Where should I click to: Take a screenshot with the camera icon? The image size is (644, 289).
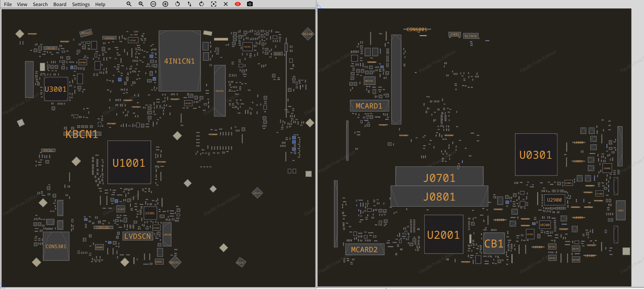[250, 4]
